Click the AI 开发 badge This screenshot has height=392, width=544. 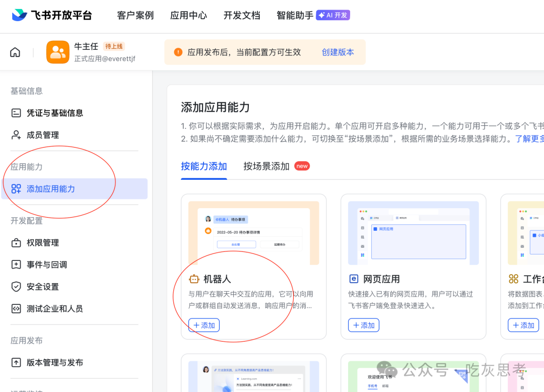[333, 15]
